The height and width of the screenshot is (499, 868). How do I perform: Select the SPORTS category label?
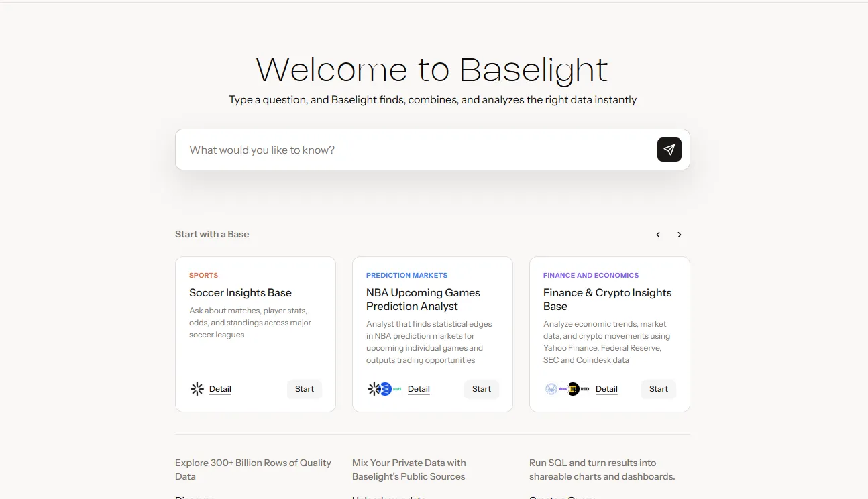pyautogui.click(x=203, y=275)
